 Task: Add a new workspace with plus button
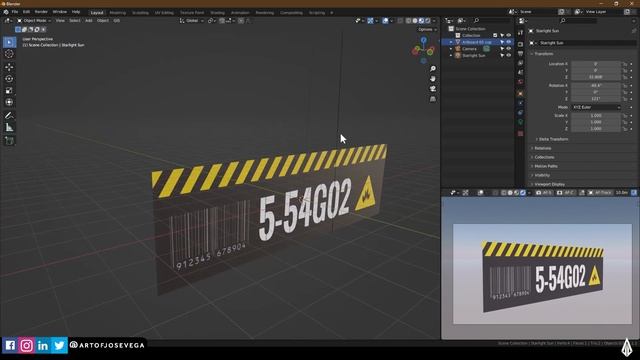[x=331, y=13]
